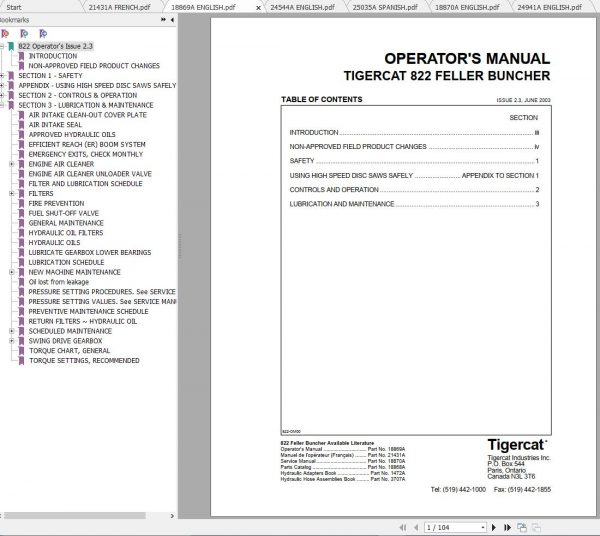Click the bookmark icon beside AIR INTAKE SEAL
The image size is (600, 536).
(21, 125)
